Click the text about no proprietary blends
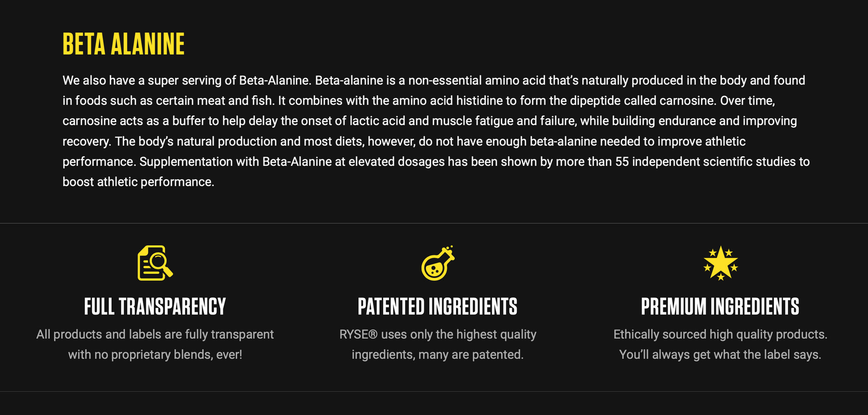 155,354
